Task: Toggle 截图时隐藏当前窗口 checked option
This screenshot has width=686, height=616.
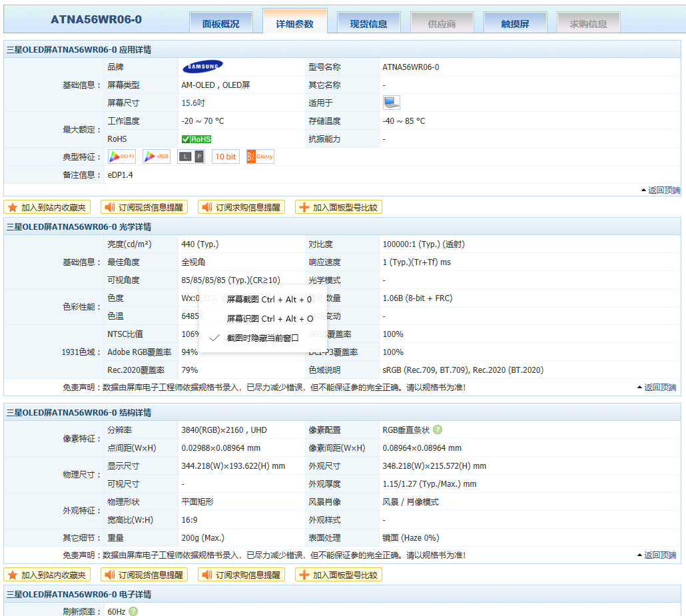Action: pyautogui.click(x=263, y=338)
